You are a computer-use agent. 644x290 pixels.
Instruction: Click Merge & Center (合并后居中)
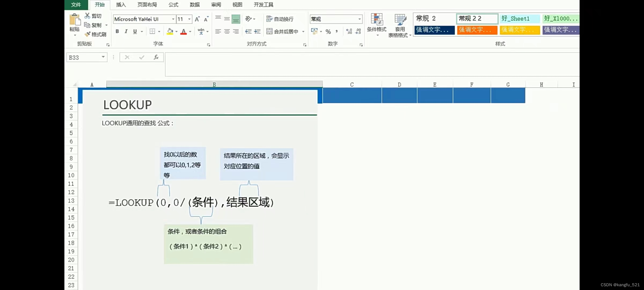(x=282, y=31)
